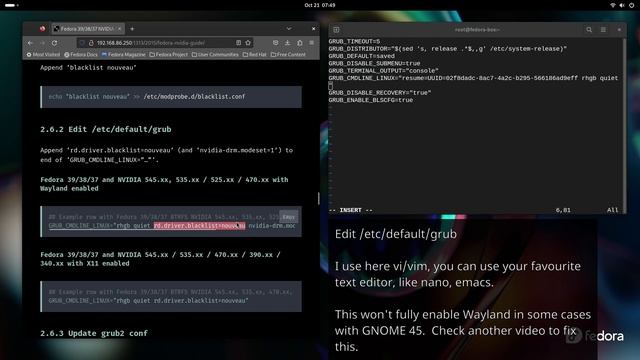The image size is (640, 360).
Task: Open the browser downloads panel
Action: 287,43
